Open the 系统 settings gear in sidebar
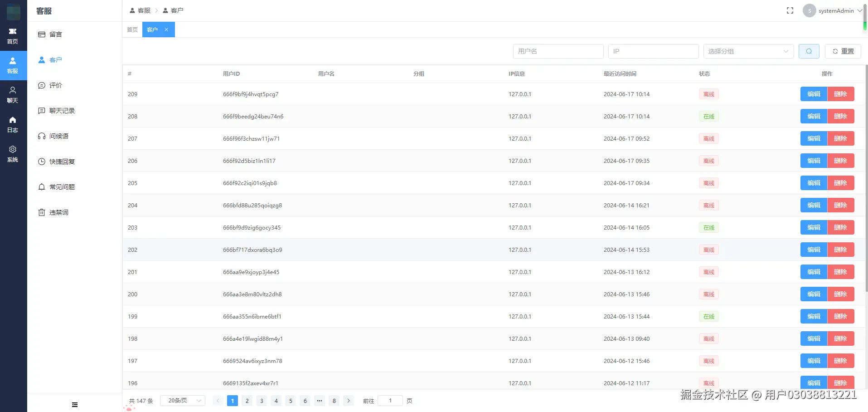The width and height of the screenshot is (868, 412). [x=13, y=154]
